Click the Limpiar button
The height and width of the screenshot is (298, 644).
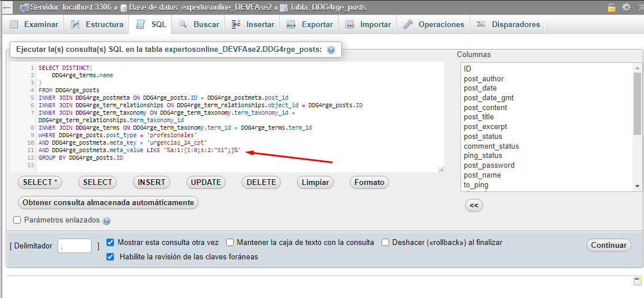(315, 182)
